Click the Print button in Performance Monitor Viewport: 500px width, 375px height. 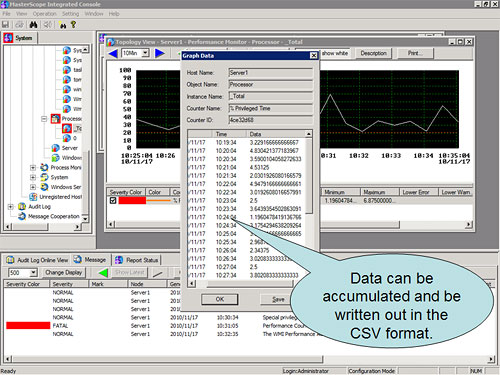415,53
